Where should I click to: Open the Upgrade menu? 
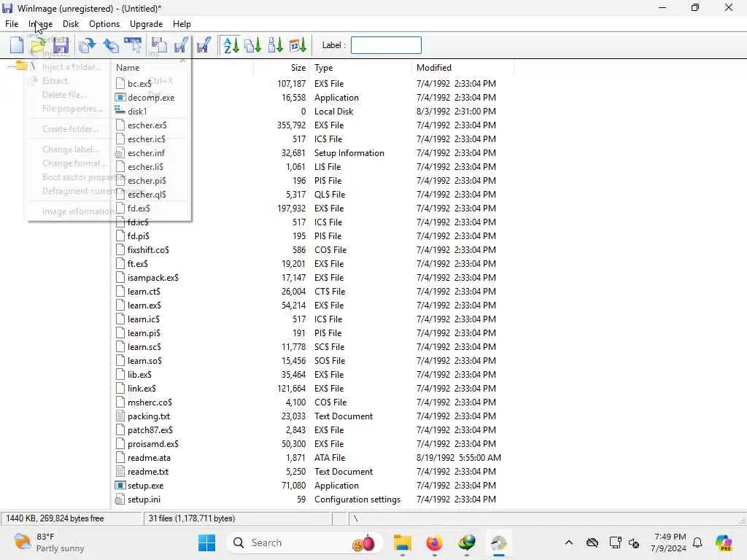point(146,24)
